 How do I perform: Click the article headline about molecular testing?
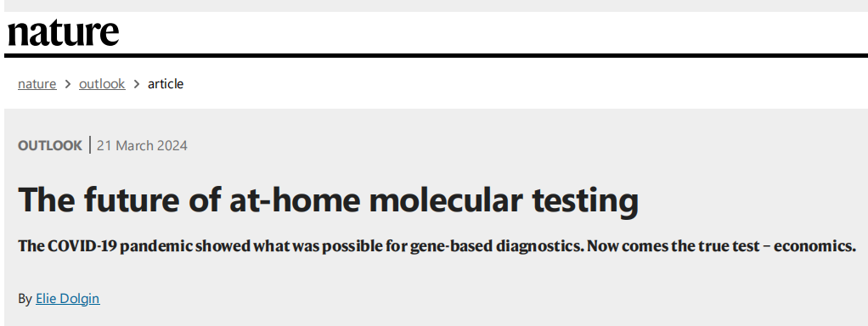click(x=329, y=200)
